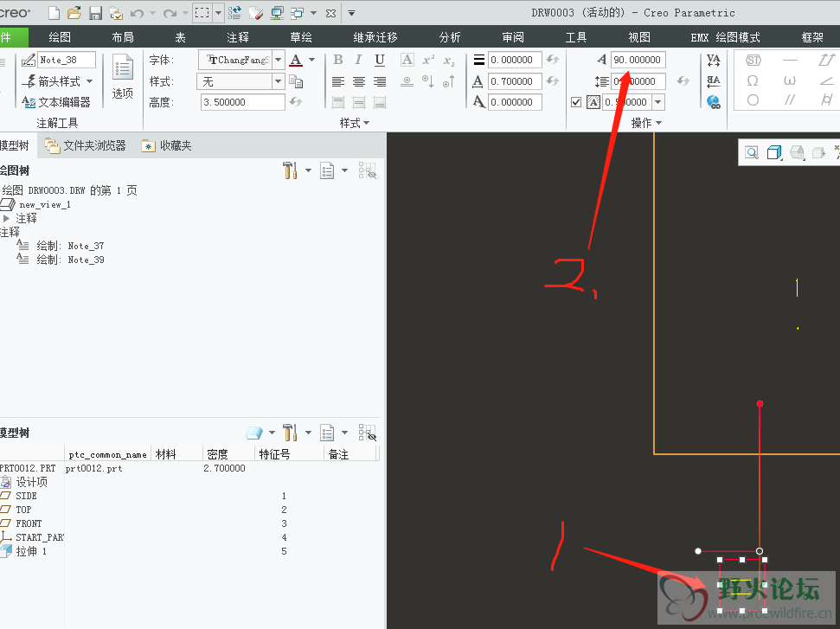The image size is (840, 629).
Task: Toggle the text margin checkbox
Action: (x=576, y=102)
